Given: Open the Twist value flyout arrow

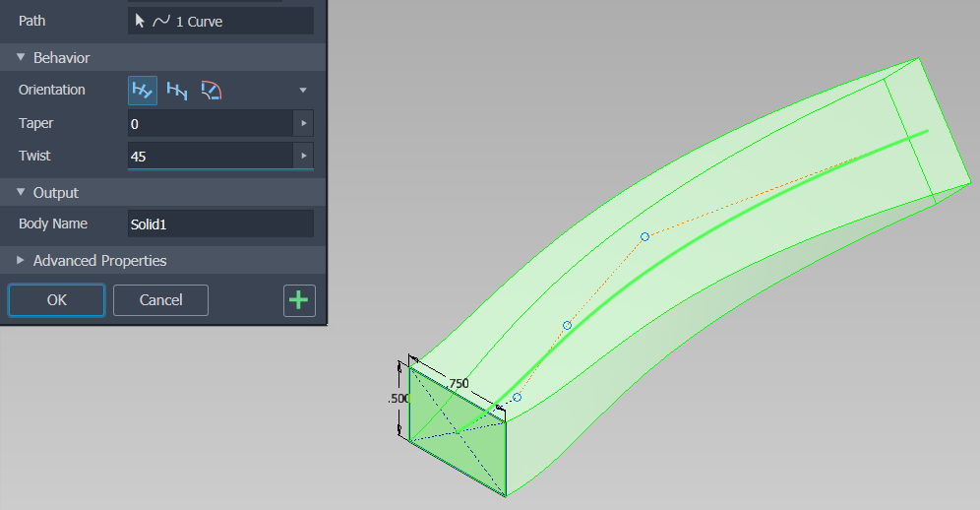Looking at the screenshot, I should click(x=304, y=156).
